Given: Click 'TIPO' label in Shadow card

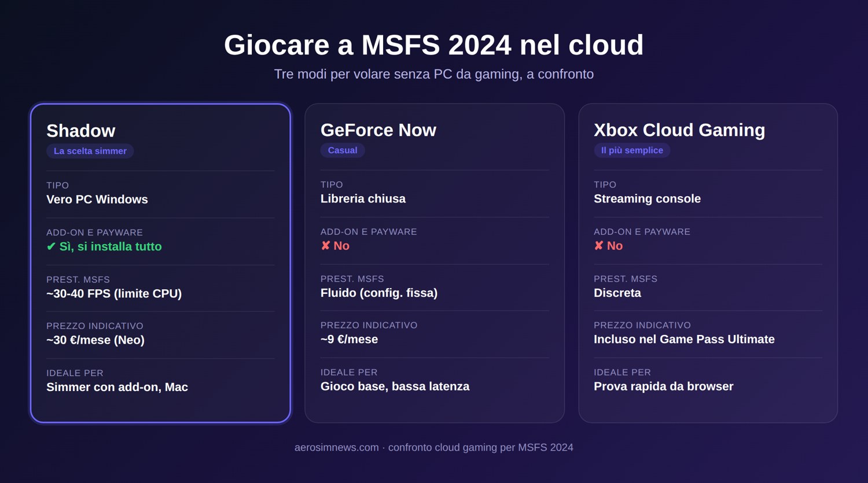Looking at the screenshot, I should pos(57,186).
